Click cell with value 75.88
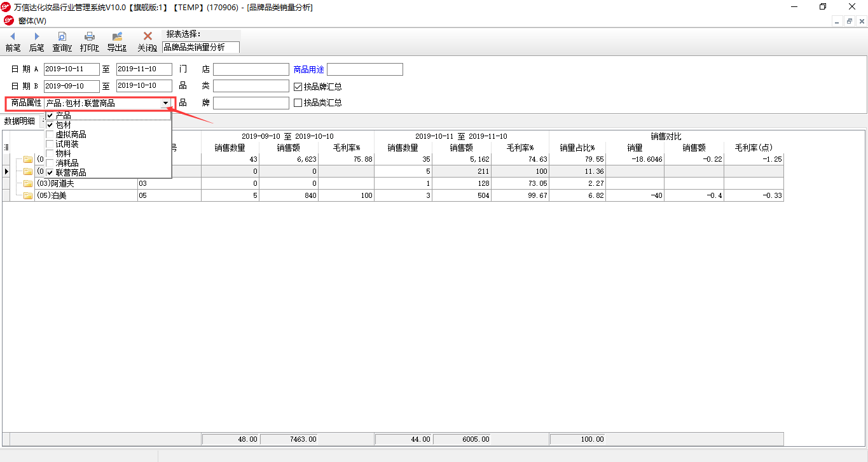Viewport: 868px width, 462px height. point(346,160)
